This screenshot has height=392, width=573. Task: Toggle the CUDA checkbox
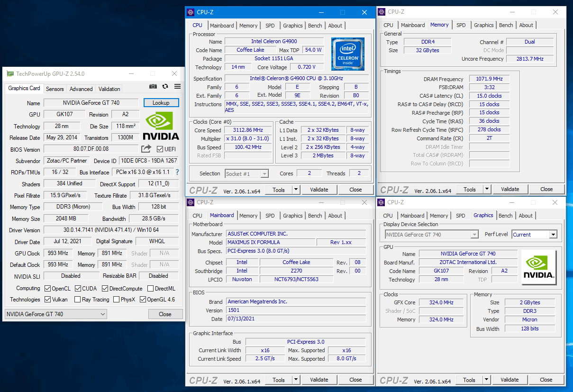click(78, 288)
